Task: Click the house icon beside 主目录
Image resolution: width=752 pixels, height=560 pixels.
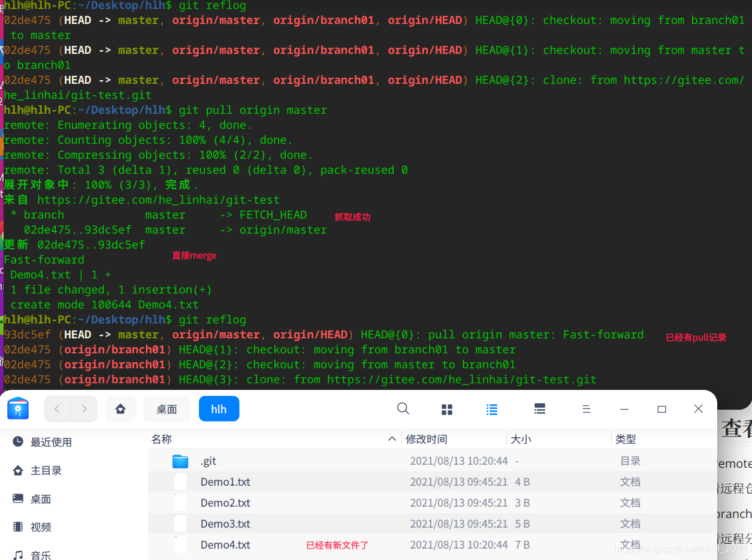Action: [x=18, y=470]
